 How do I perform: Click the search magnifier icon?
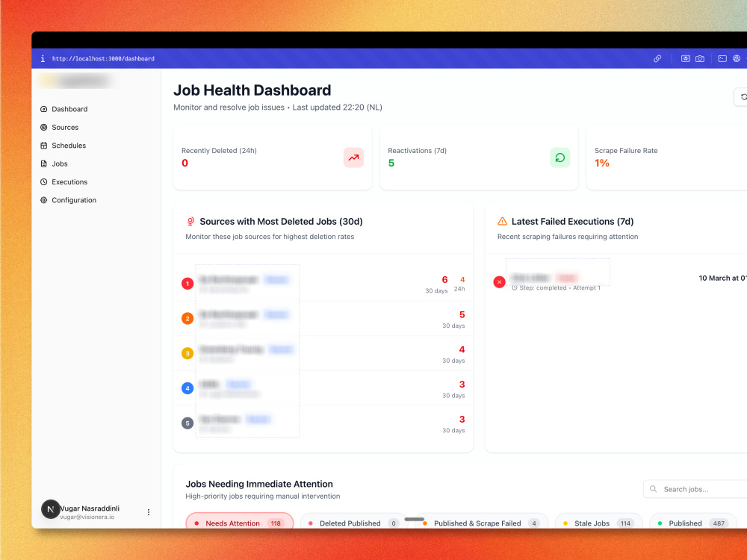[653, 489]
